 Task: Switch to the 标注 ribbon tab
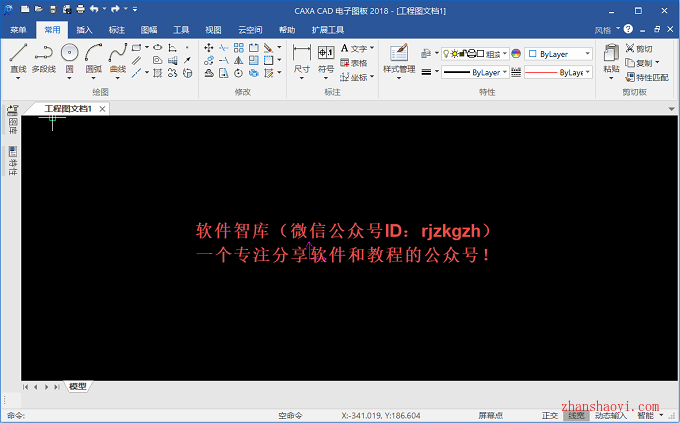click(x=117, y=30)
